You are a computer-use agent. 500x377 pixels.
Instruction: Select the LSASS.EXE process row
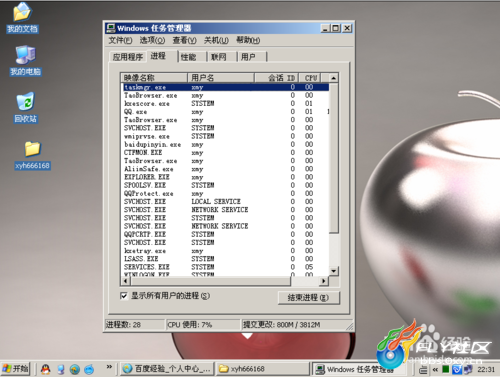point(225,259)
